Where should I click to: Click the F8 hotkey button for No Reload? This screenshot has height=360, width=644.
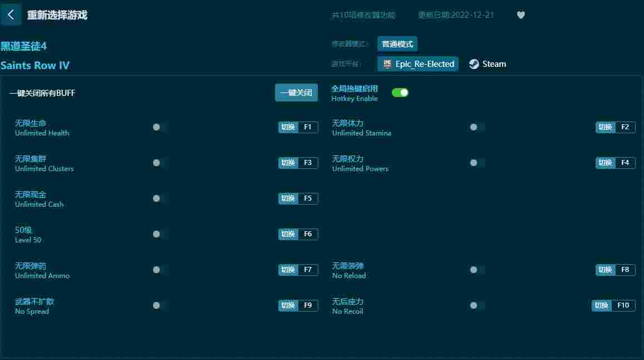615,270
